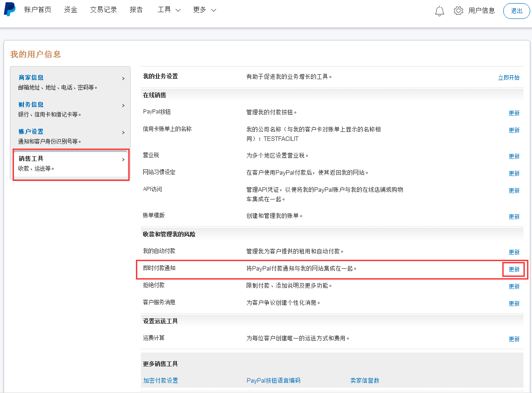Open the 交易记录 menu item
Screen dimensions: 532x393
tap(104, 10)
